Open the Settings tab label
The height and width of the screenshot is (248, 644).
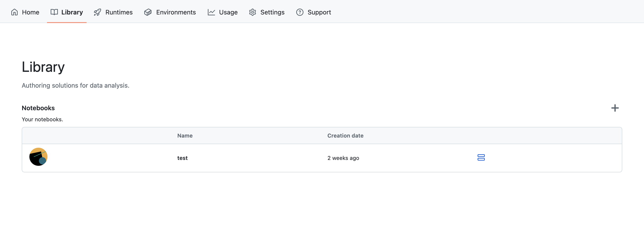272,12
